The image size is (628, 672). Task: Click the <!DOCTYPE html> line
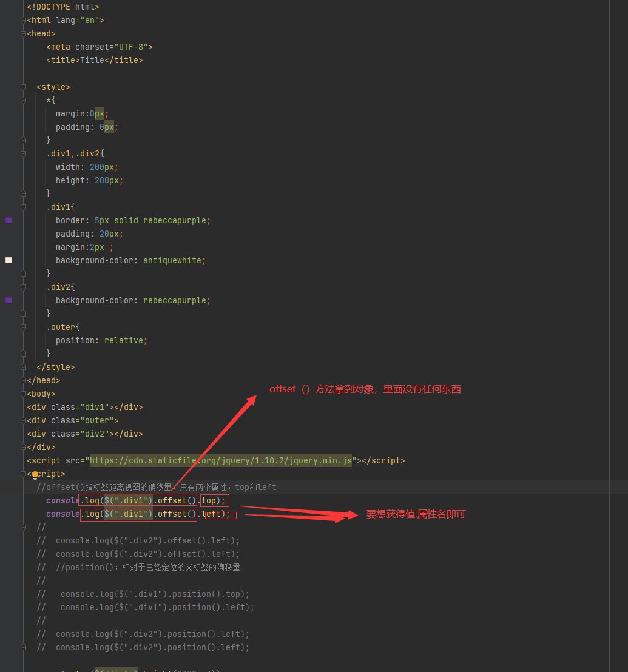click(x=63, y=7)
